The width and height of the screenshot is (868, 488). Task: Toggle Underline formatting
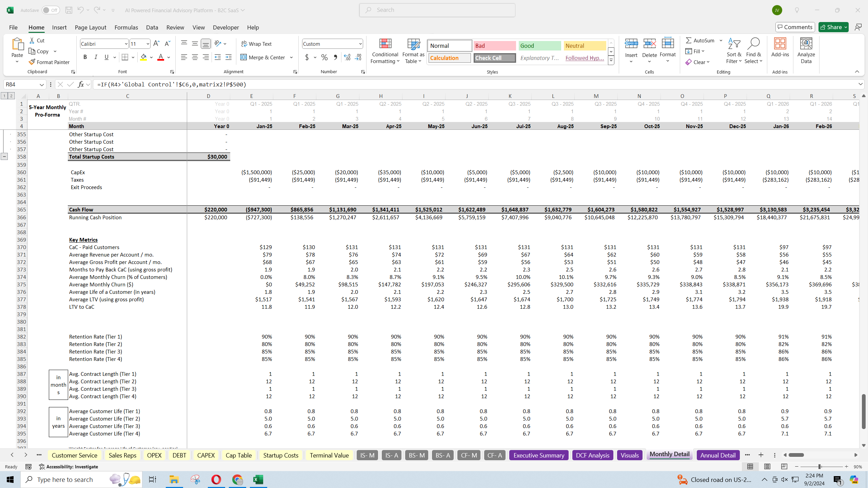[x=106, y=57]
